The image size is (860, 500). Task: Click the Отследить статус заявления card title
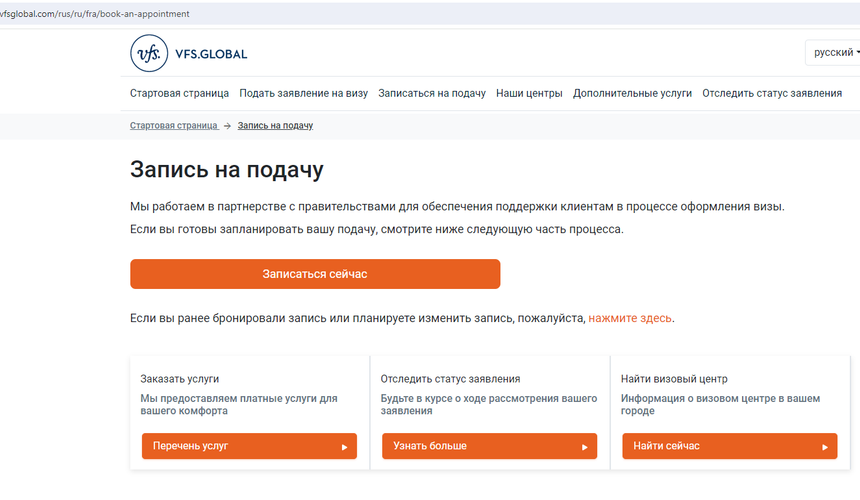coord(450,379)
